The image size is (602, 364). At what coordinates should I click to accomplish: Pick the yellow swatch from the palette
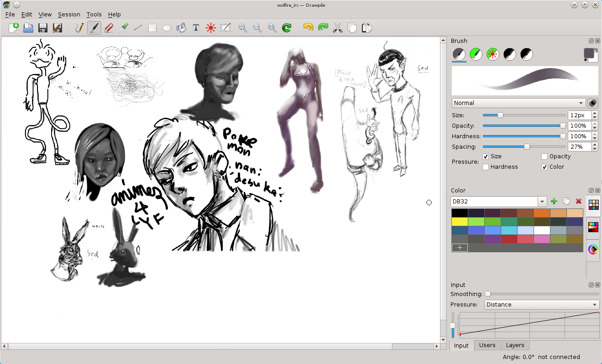(460, 221)
